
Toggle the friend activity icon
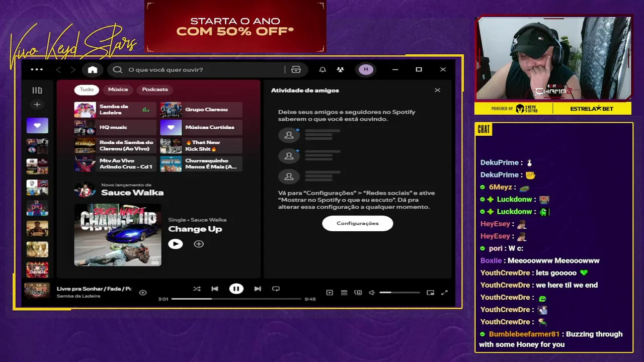(341, 69)
